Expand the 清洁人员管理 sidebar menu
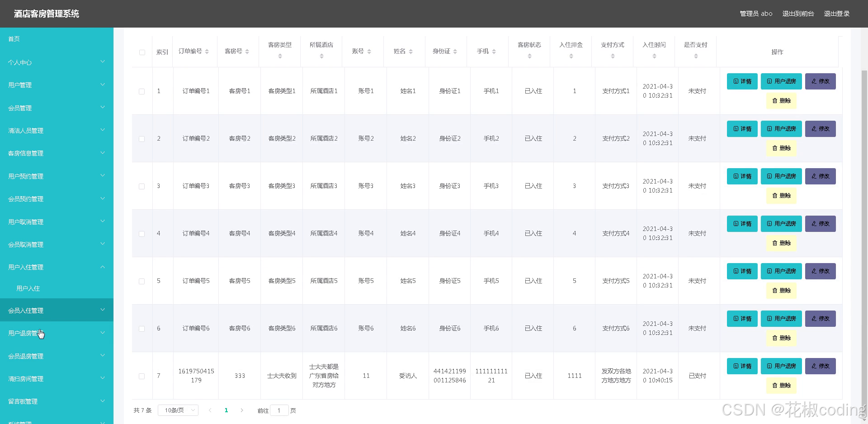 (57, 130)
